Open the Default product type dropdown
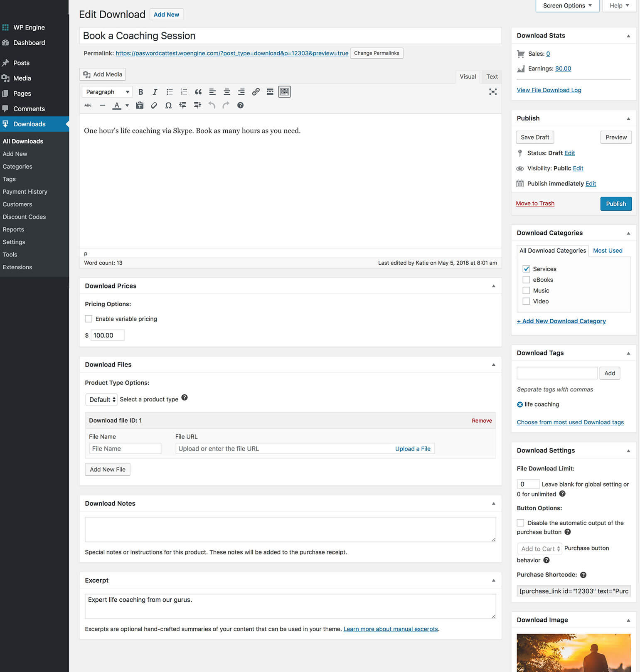The height and width of the screenshot is (672, 640). [102, 399]
